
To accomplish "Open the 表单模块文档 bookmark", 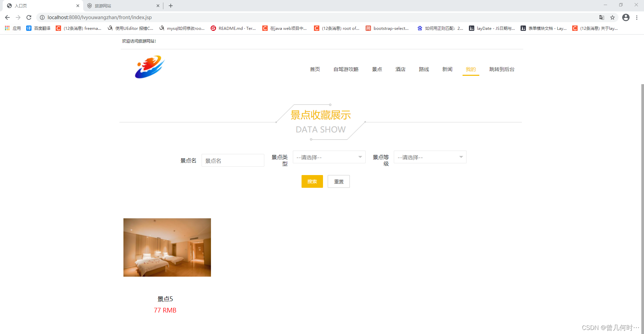I will (x=544, y=28).
